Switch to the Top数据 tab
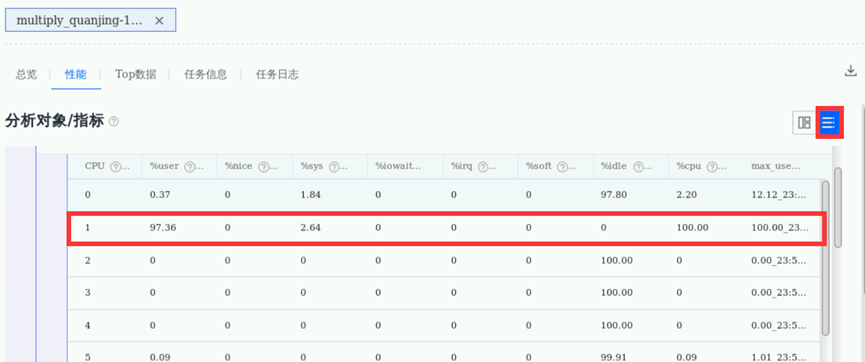This screenshot has height=362, width=865. coord(136,74)
